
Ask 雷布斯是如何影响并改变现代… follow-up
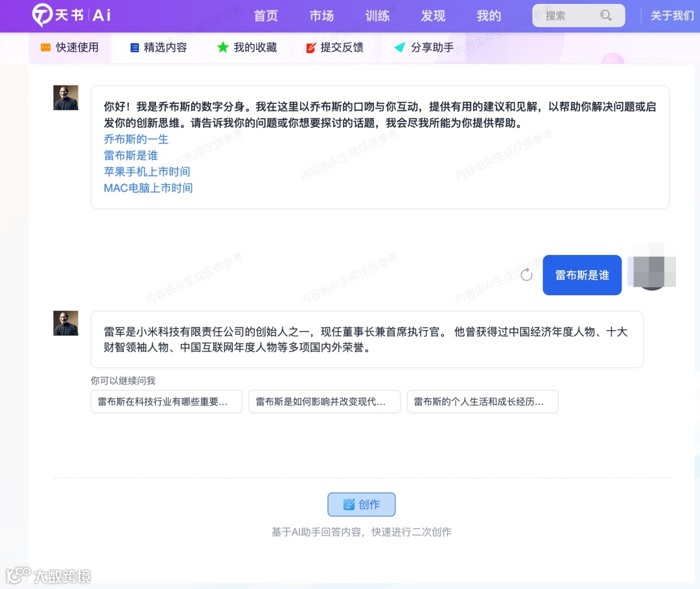click(325, 402)
